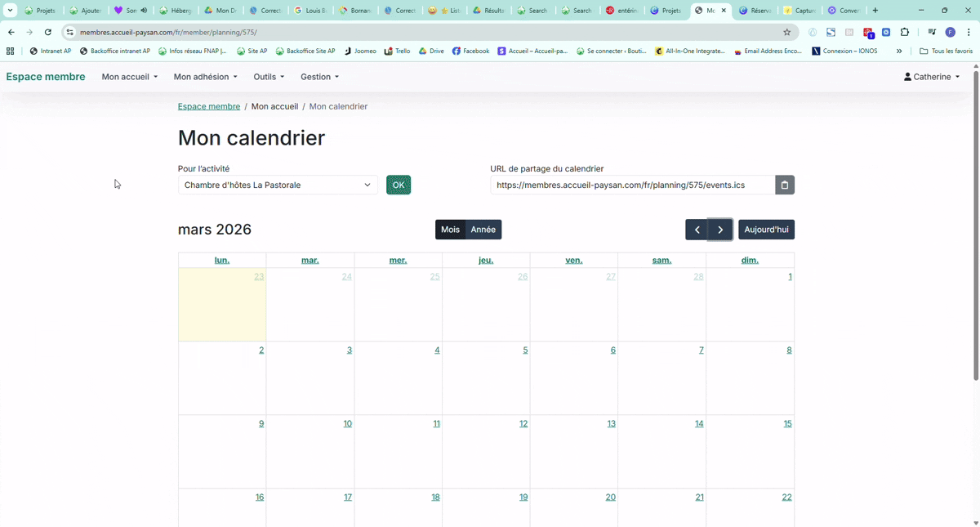Follow the Espace membre breadcrumb link
This screenshot has width=980, height=527.
(209, 106)
